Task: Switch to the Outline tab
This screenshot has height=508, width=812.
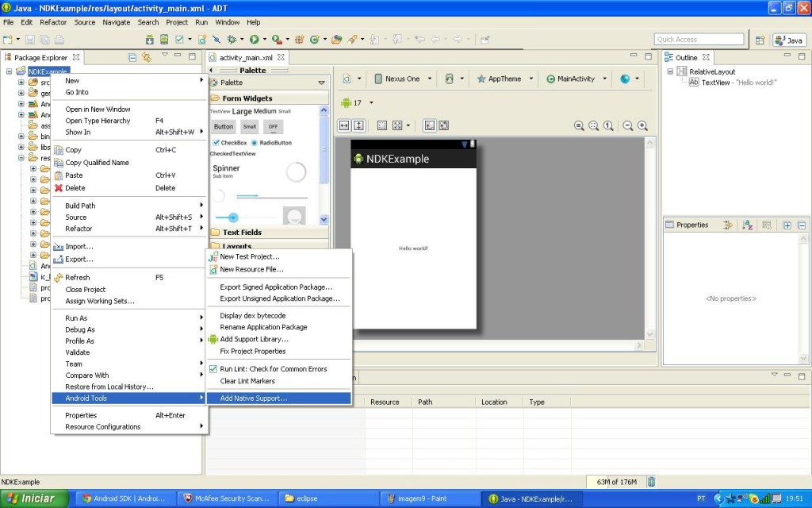Action: tap(687, 57)
